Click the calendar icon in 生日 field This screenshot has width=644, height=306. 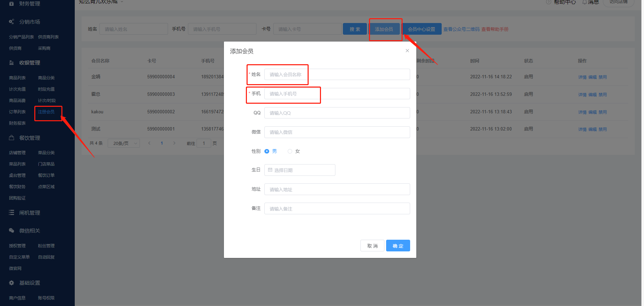tap(270, 170)
